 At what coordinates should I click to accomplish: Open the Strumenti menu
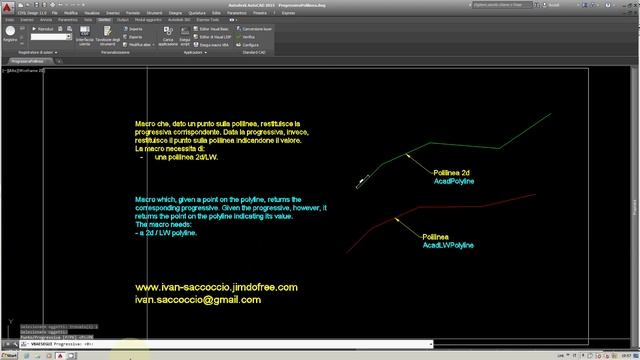pyautogui.click(x=154, y=13)
